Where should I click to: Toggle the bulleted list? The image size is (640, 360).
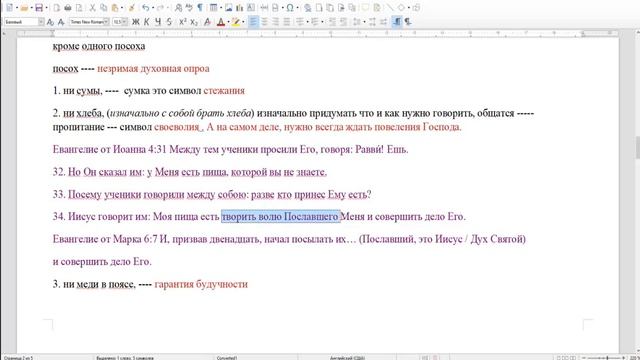[300, 22]
